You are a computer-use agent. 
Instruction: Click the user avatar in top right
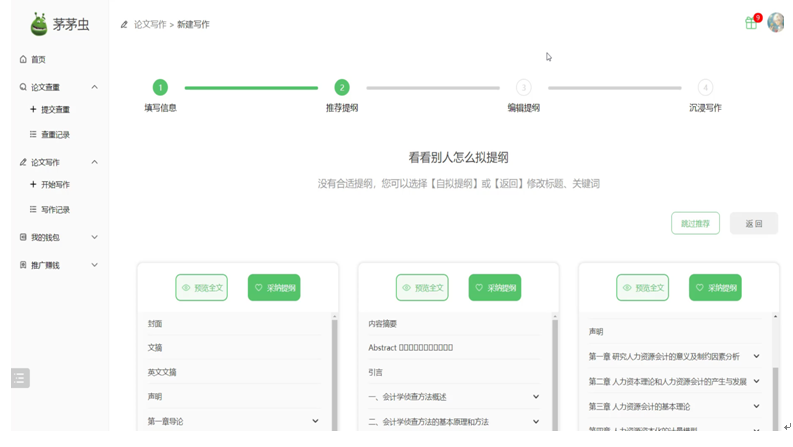click(776, 23)
